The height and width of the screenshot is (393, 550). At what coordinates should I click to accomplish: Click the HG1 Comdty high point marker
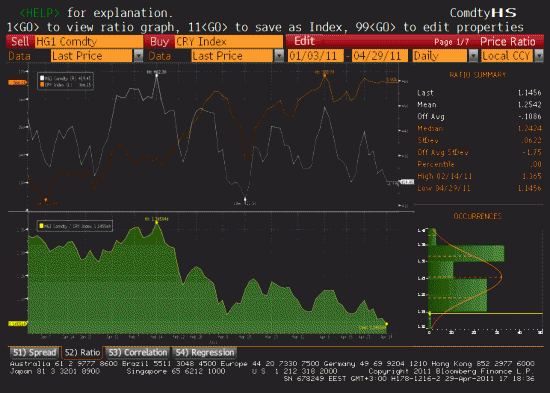coord(156,75)
